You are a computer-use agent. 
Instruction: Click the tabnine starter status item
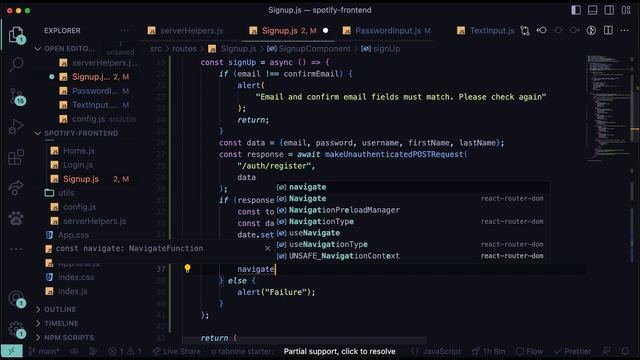click(242, 351)
